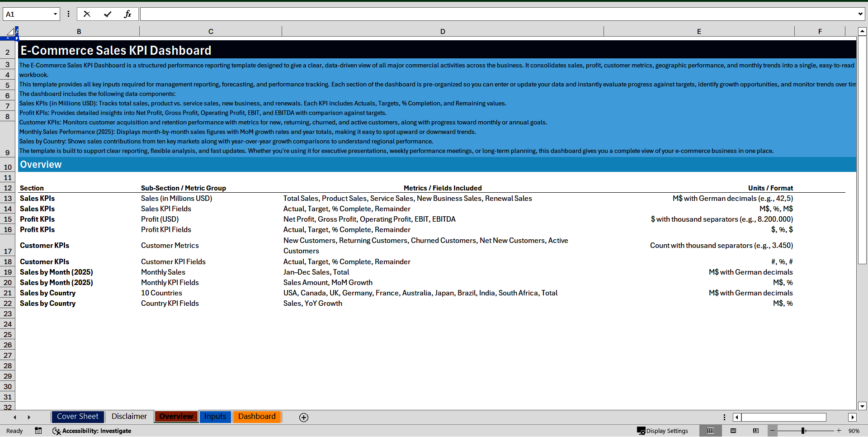Toggle Page Layout view

coord(733,431)
